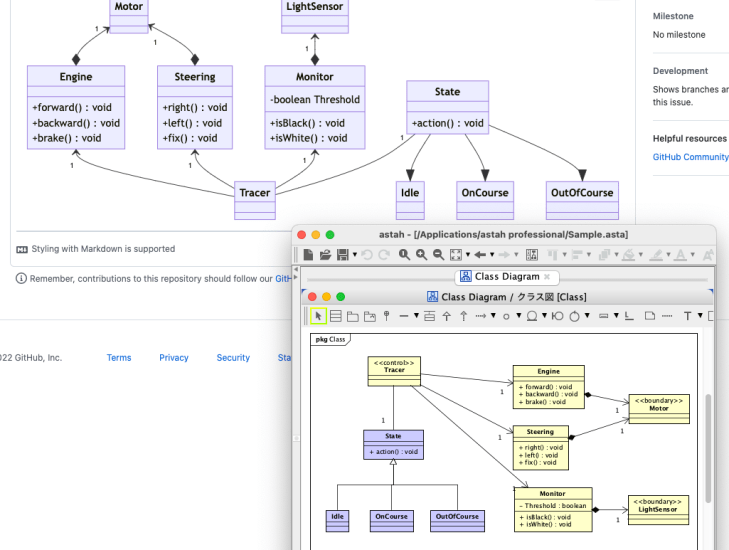The height and width of the screenshot is (550, 729).
Task: Select the Package tool in diagram toolbar
Action: [x=353, y=316]
